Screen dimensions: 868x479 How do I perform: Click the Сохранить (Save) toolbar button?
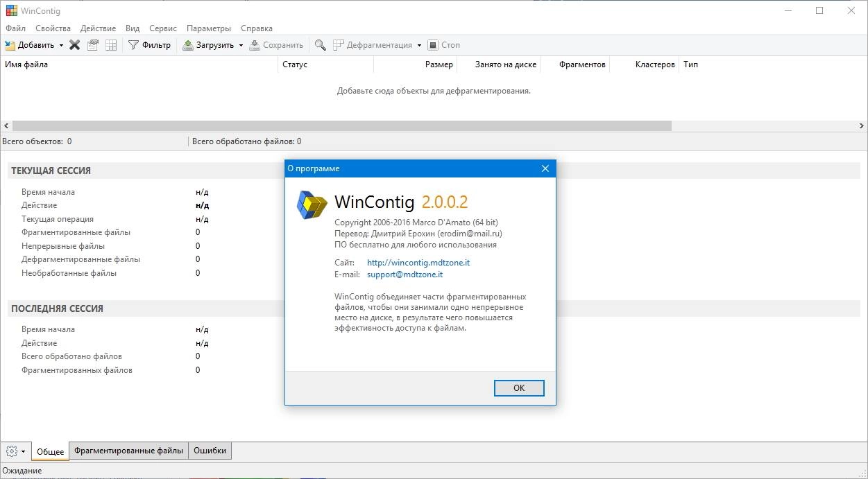coord(276,45)
